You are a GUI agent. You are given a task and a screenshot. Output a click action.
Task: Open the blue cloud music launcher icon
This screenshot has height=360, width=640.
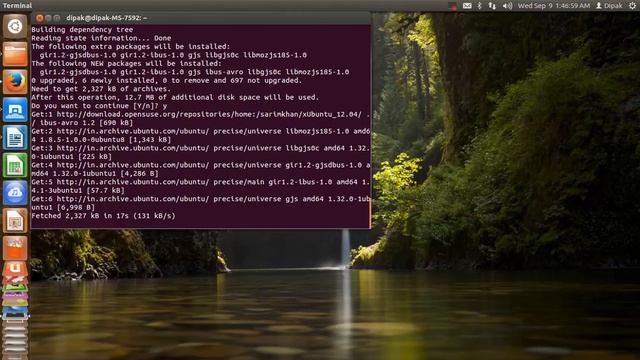click(x=15, y=193)
